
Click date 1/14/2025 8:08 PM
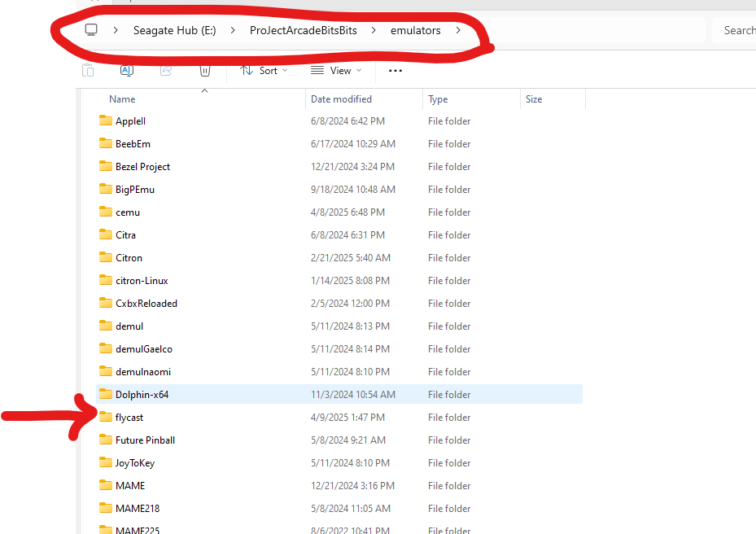(351, 280)
